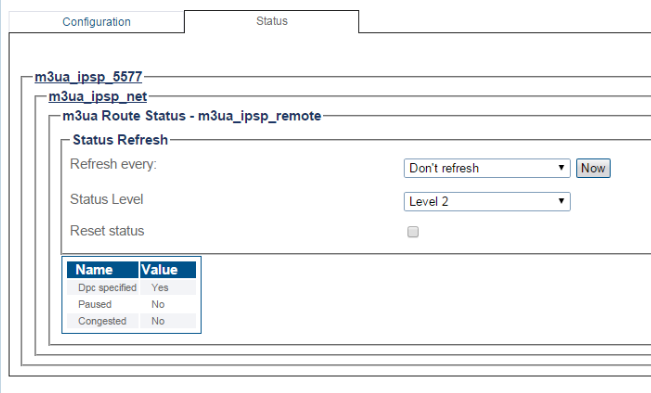Select the Congested table row
651x393 pixels.
(131, 321)
